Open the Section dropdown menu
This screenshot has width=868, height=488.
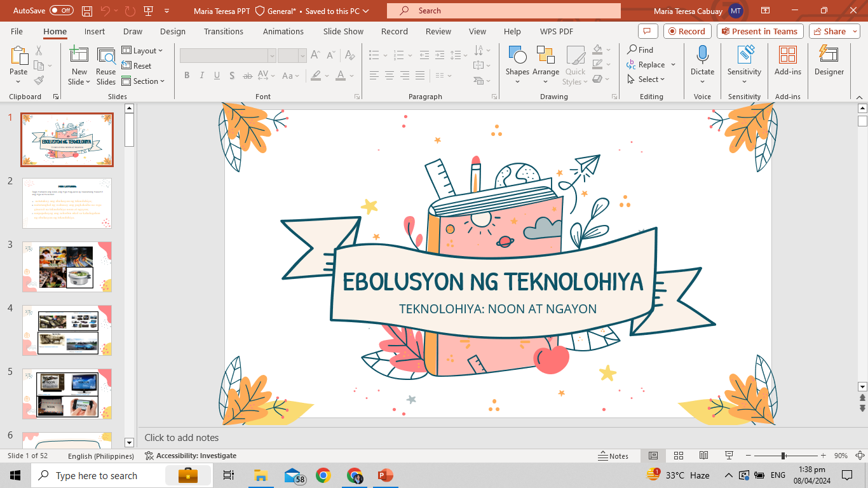144,81
